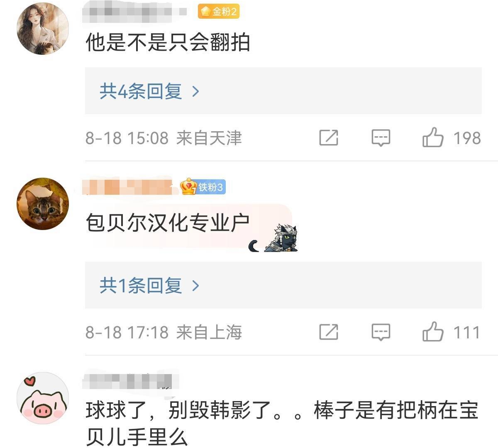Tap the 铁粉3 fan badge
Screen dimensions: 498x448
(203, 187)
